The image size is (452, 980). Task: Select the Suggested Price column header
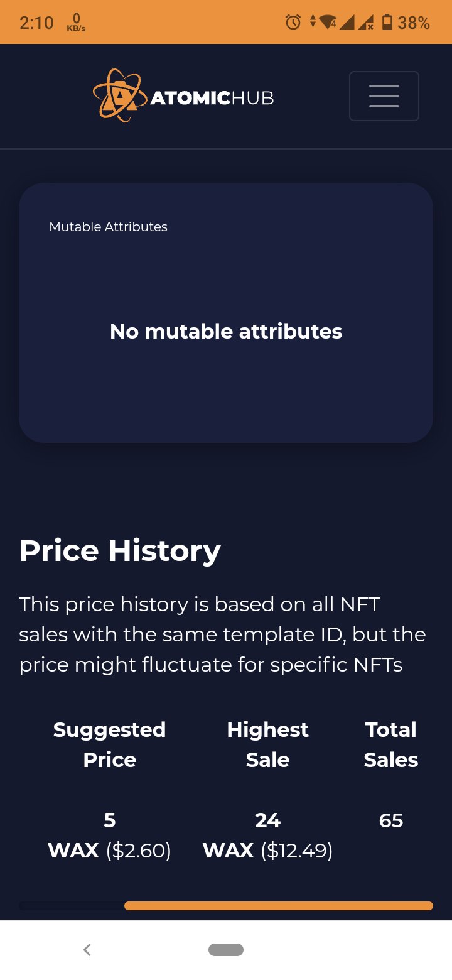110,744
